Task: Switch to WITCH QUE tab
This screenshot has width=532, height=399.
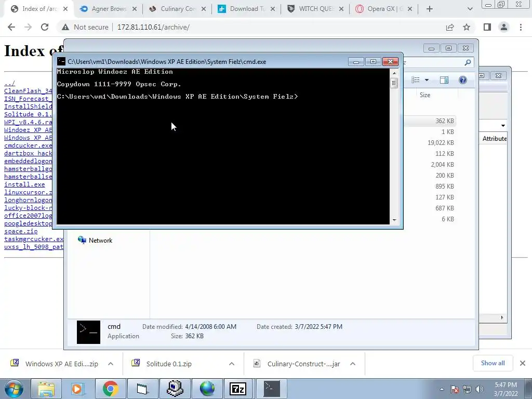Action: coord(316,9)
